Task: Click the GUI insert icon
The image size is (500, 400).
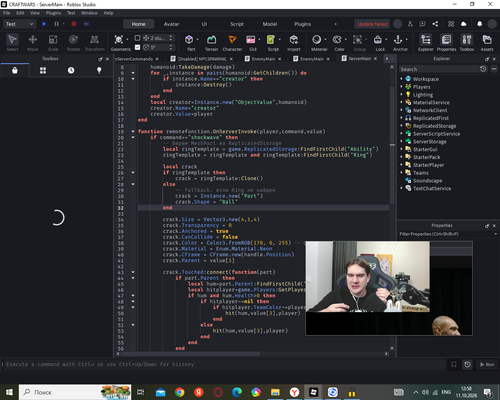Action: (251, 40)
